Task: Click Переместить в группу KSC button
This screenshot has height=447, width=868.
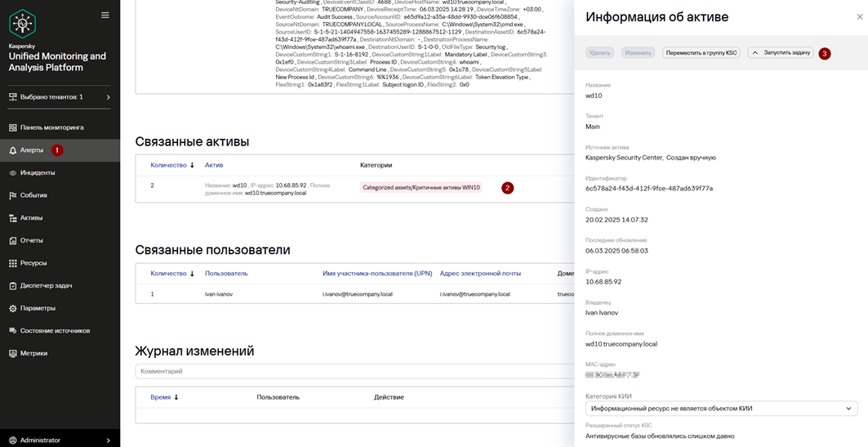Action: 701,53
